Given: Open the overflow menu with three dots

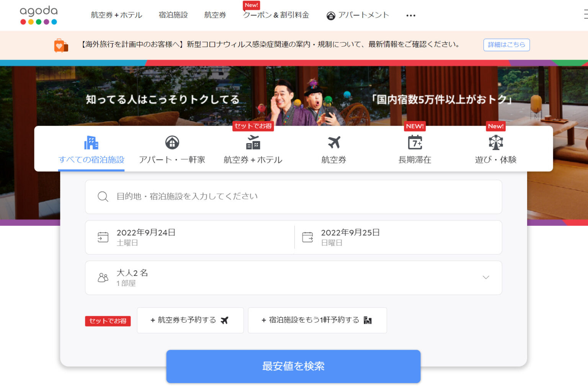Looking at the screenshot, I should pyautogui.click(x=410, y=15).
